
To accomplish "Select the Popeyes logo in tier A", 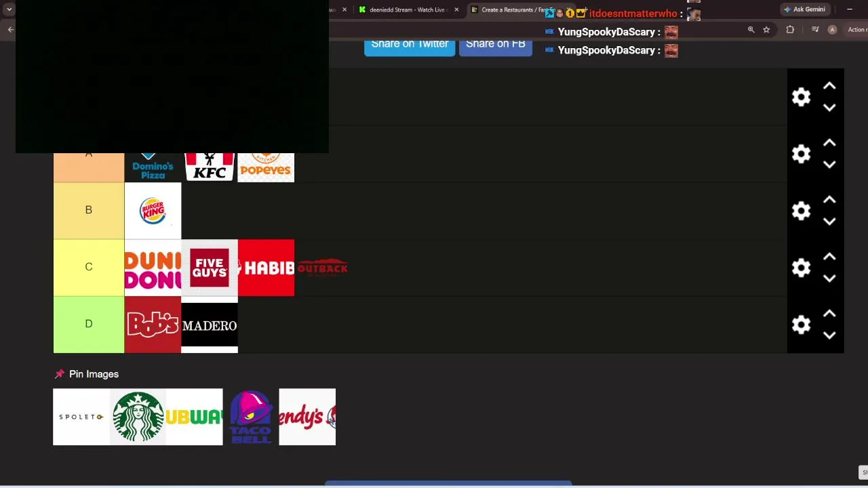I will pyautogui.click(x=266, y=167).
